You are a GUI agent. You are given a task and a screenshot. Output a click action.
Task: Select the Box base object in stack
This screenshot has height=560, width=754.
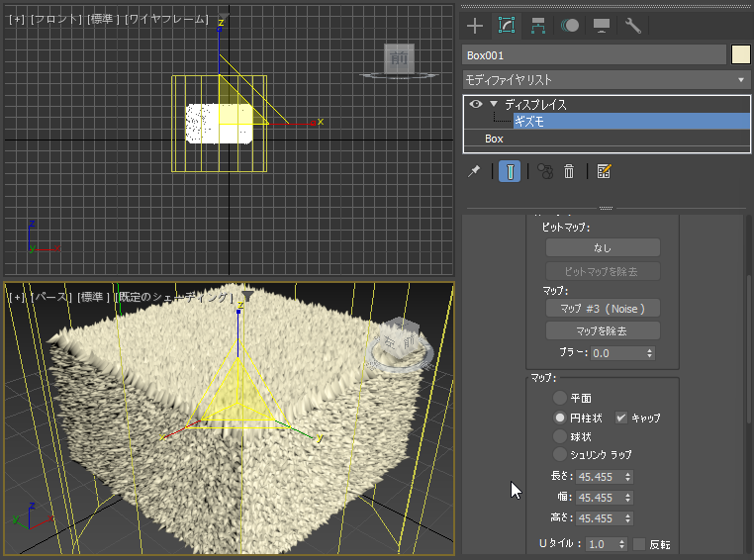pos(494,139)
